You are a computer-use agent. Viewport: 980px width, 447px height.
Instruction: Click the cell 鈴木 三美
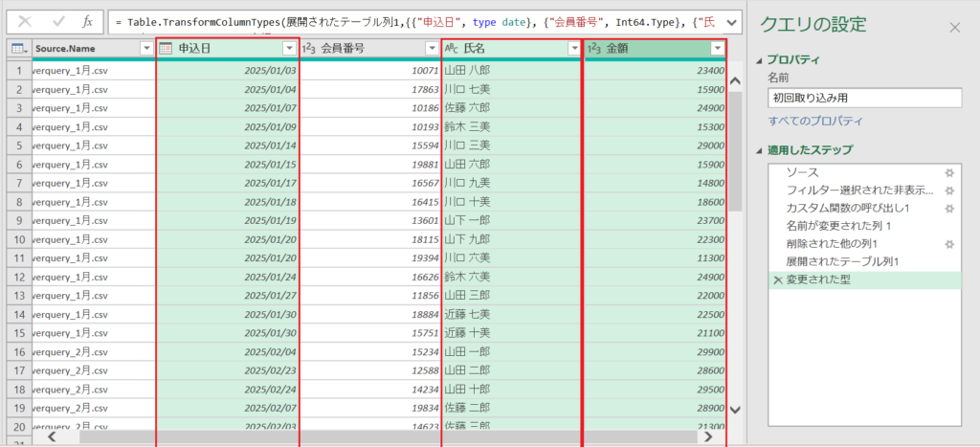[511, 127]
